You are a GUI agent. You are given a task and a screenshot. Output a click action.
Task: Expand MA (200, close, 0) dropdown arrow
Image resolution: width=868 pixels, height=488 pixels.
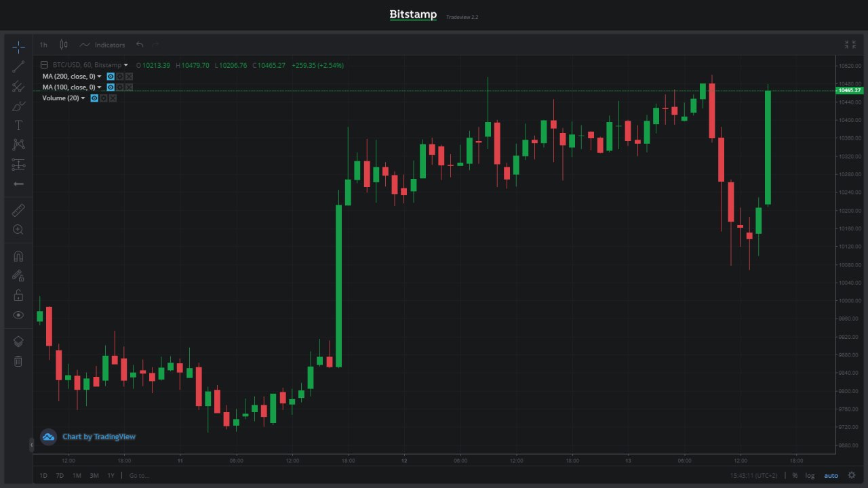pos(99,77)
